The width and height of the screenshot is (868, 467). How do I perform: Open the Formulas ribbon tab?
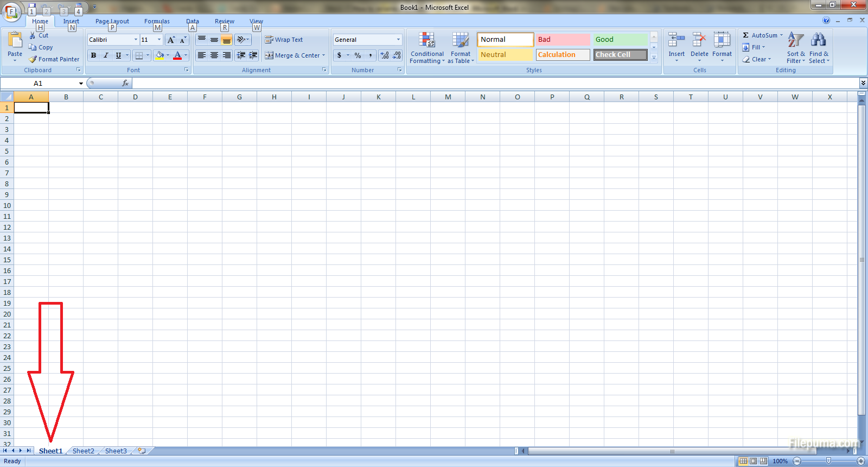click(157, 22)
